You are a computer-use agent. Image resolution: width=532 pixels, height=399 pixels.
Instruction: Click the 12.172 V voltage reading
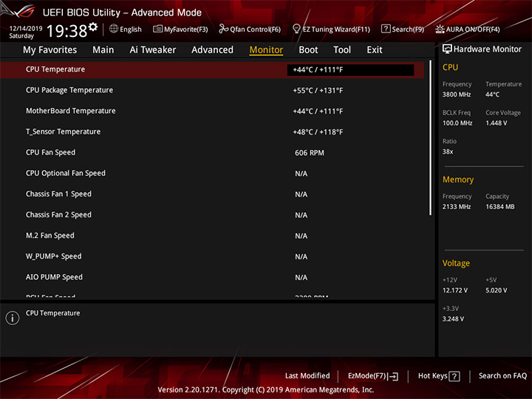point(454,290)
